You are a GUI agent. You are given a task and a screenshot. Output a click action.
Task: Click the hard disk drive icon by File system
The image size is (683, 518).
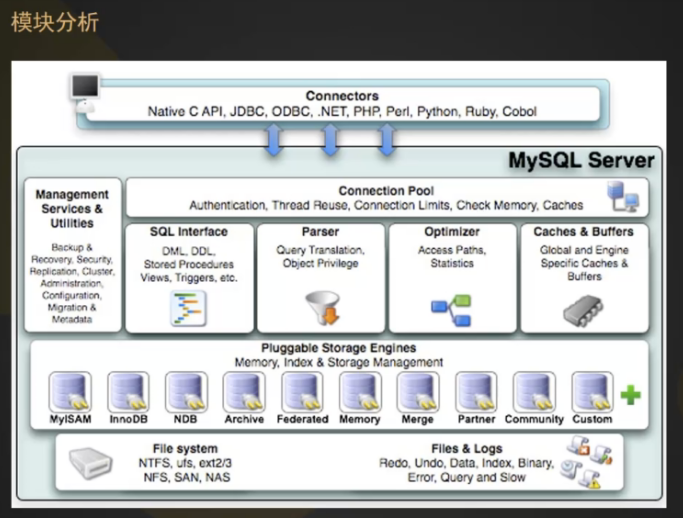point(90,464)
